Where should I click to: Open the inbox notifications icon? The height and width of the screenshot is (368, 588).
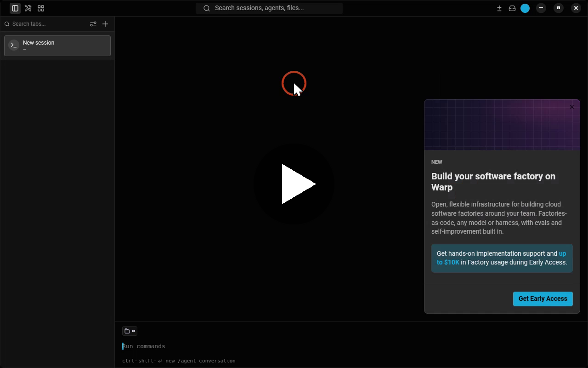coord(512,8)
